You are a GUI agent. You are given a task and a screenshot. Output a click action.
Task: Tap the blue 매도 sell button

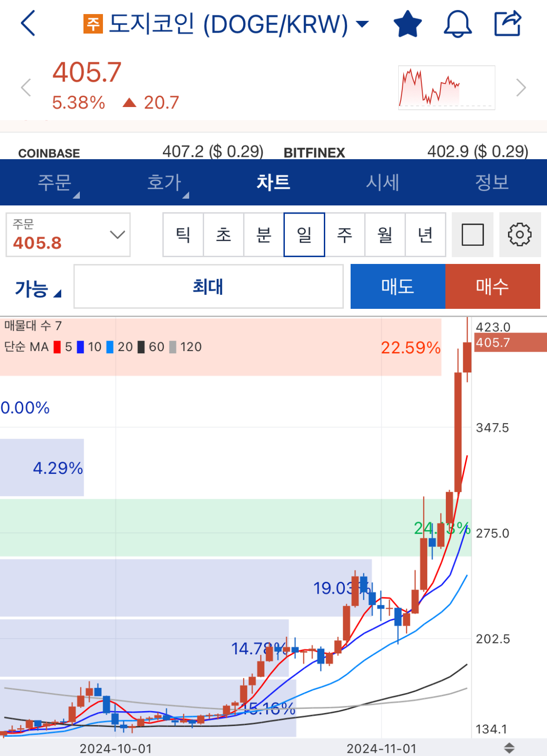[x=398, y=287]
